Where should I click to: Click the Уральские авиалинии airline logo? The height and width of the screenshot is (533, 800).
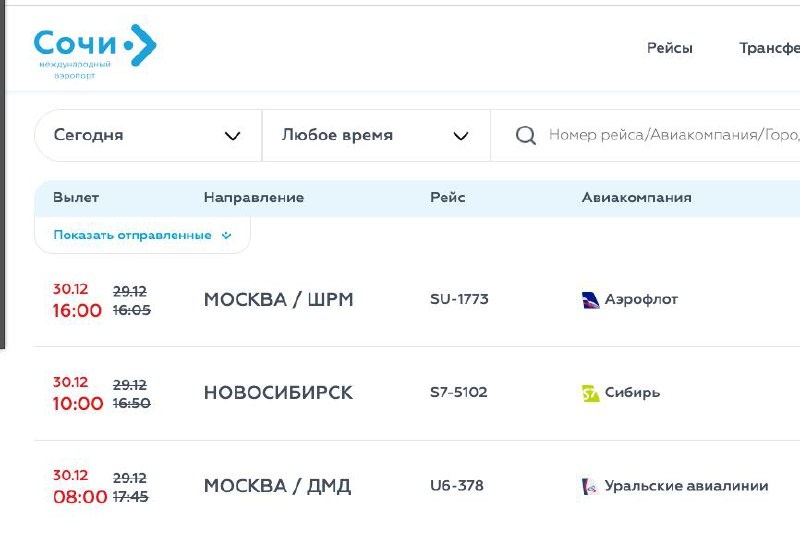590,487
